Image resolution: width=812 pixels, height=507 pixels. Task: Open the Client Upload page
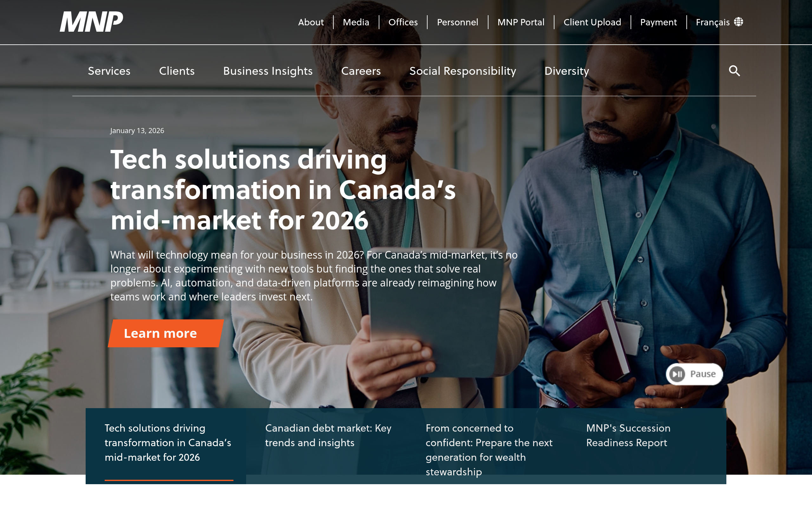coord(592,22)
